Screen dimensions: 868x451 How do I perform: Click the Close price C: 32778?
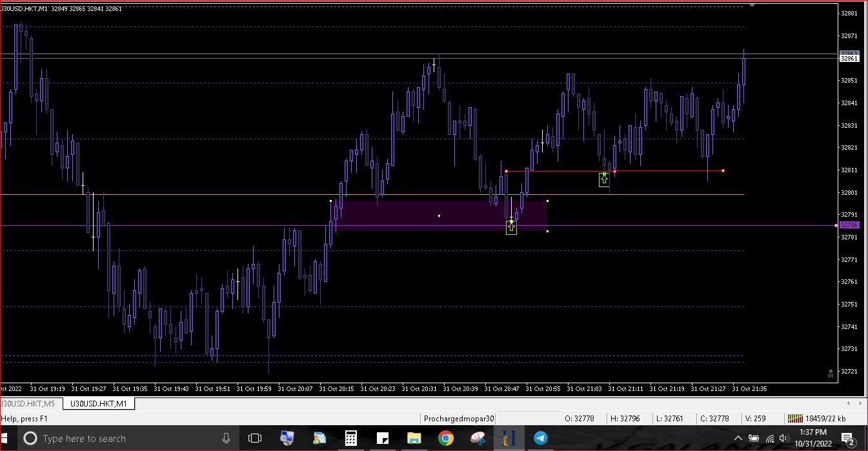pyautogui.click(x=714, y=419)
